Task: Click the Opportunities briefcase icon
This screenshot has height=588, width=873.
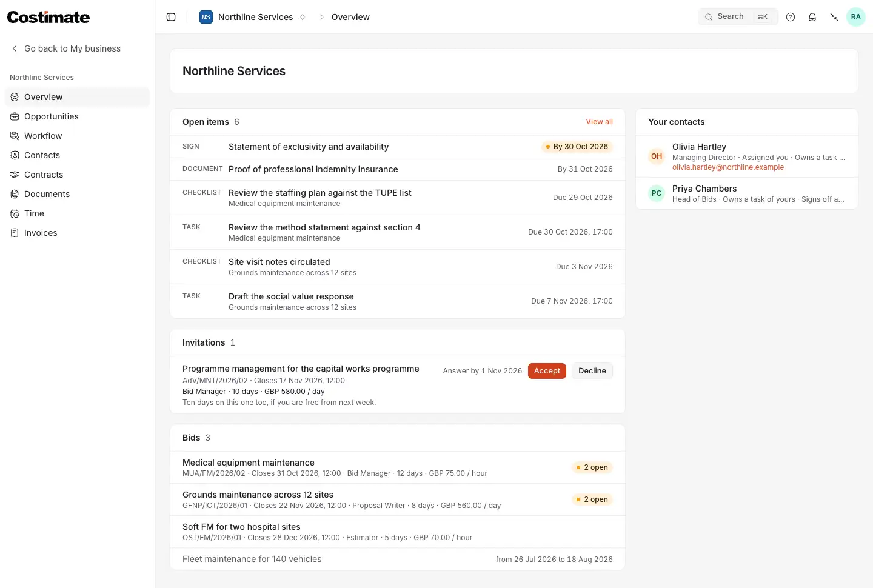Action: coord(15,116)
